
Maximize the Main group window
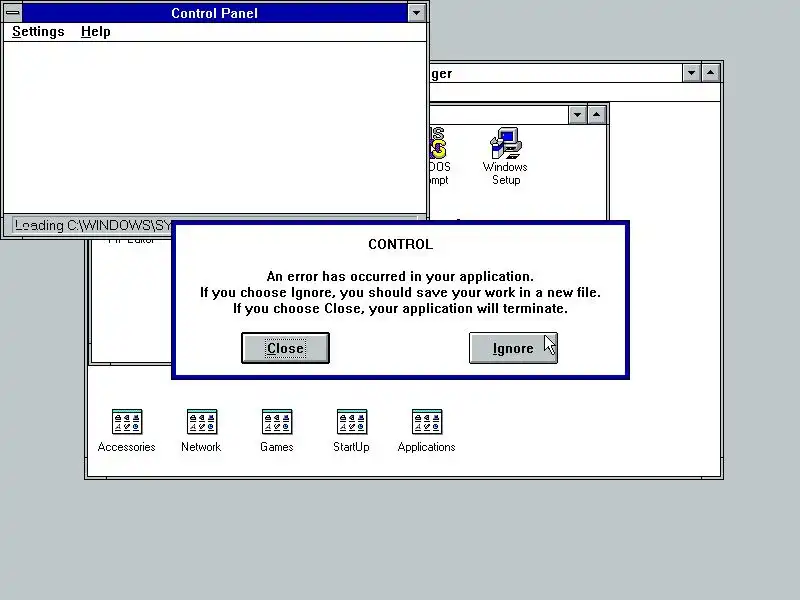[x=596, y=115]
